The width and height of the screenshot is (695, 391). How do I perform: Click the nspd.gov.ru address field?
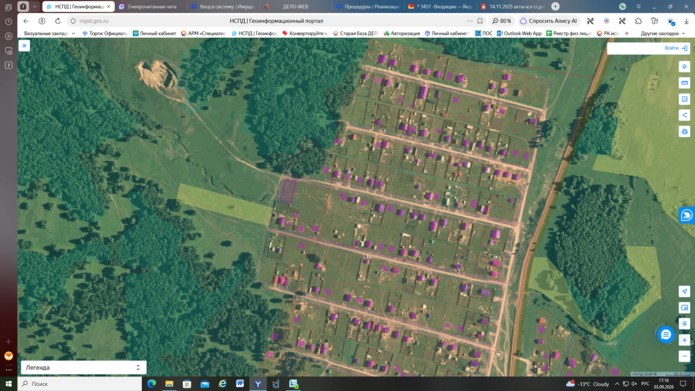pyautogui.click(x=94, y=21)
